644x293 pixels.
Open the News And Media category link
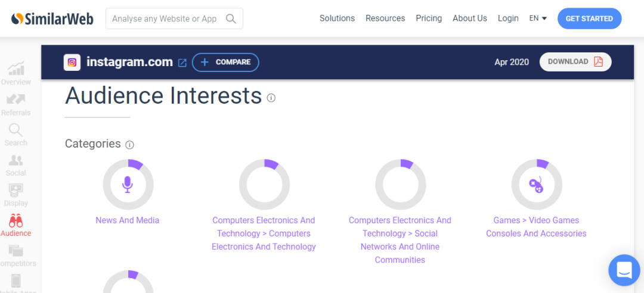[128, 220]
